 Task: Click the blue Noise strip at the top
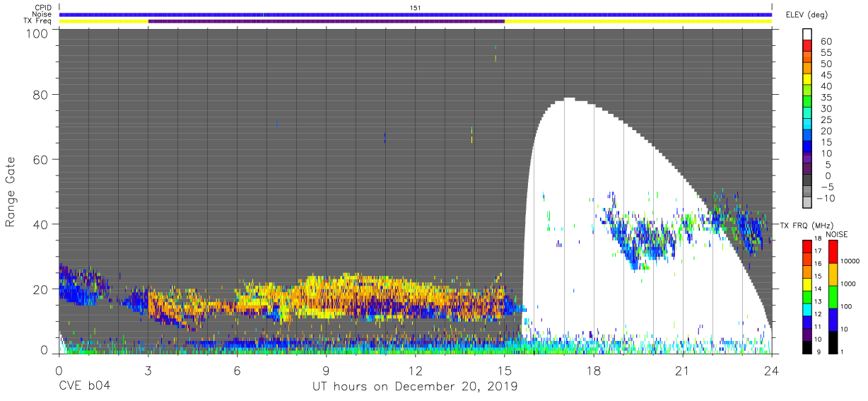tap(416, 14)
